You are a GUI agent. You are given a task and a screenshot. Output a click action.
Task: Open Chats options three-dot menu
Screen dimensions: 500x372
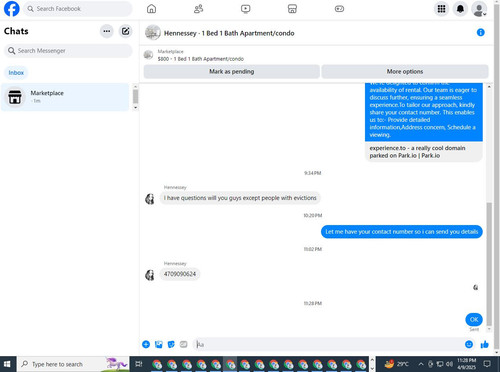click(x=107, y=31)
